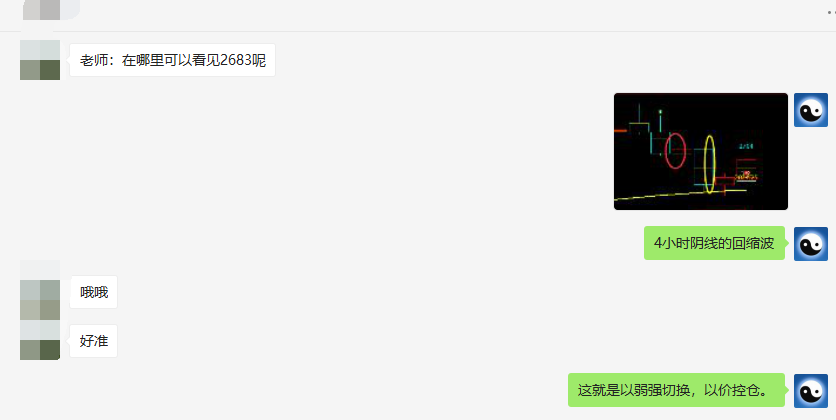Click the yellow trendline in chart thumbnail
Screen dimensions: 836x420
click(680, 194)
